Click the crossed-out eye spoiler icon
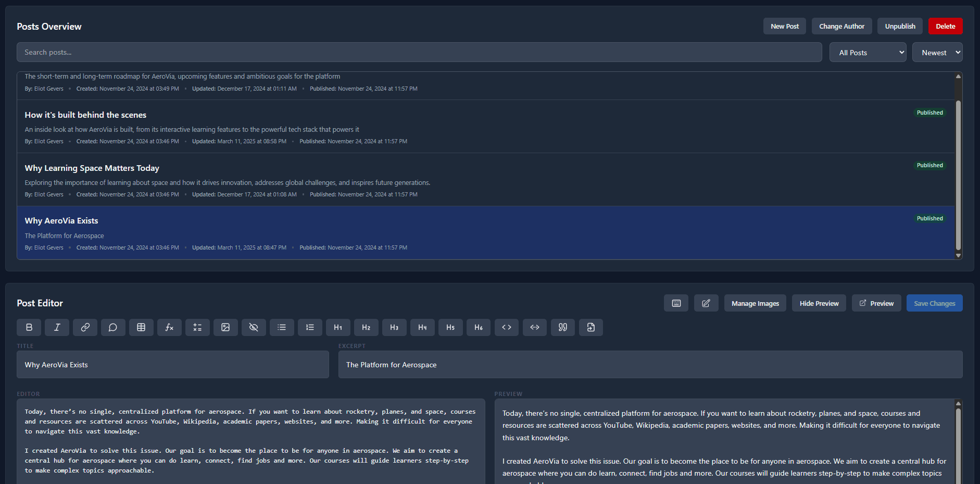 (254, 327)
